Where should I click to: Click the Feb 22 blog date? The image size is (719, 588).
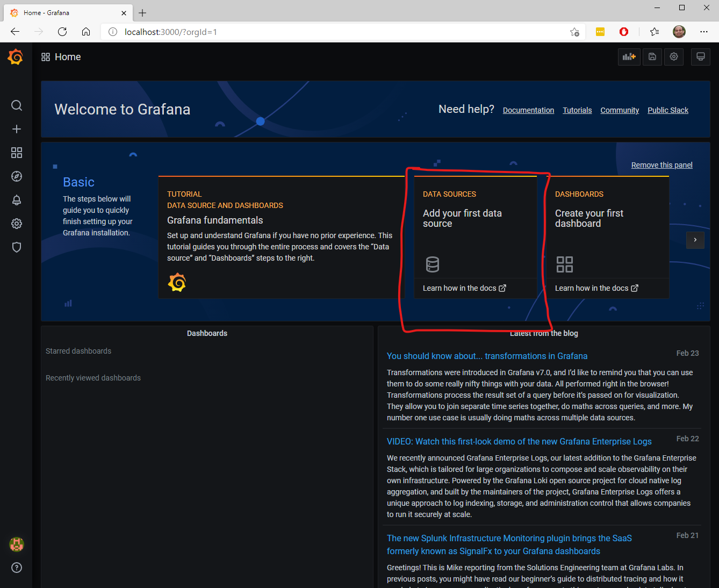687,439
